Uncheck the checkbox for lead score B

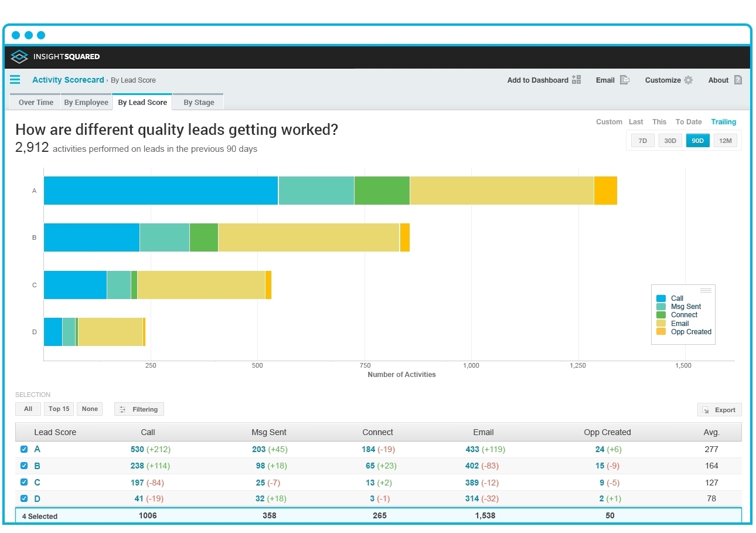[24, 466]
